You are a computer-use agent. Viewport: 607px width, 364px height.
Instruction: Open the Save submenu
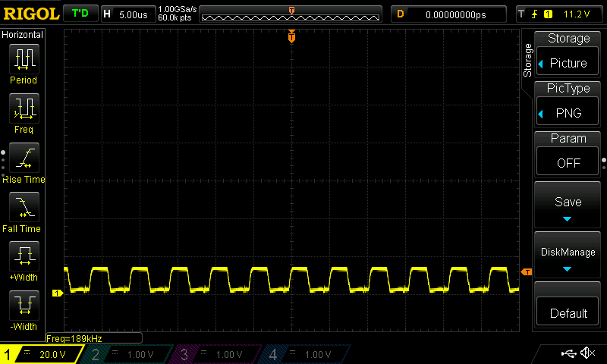568,204
